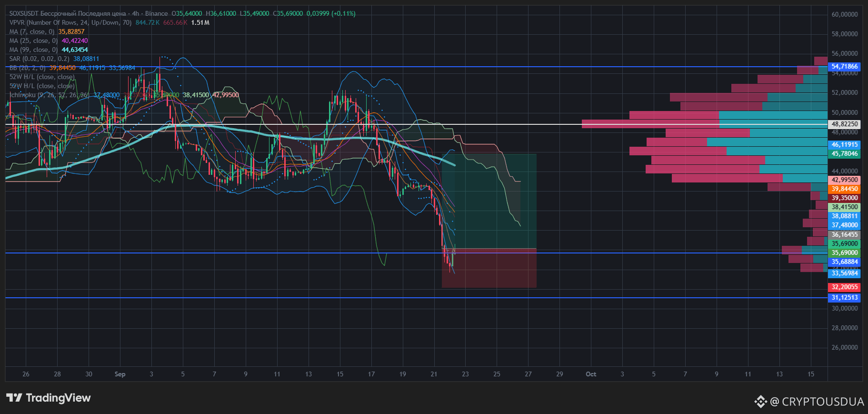Select the VPVR indicator legend entry
This screenshot has height=414, width=868.
click(70, 22)
